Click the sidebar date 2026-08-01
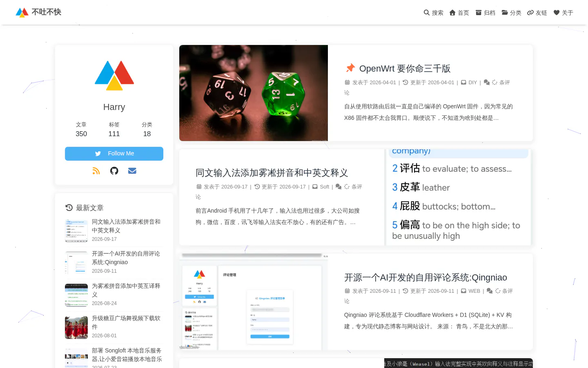The image size is (588, 368). pyautogui.click(x=104, y=336)
